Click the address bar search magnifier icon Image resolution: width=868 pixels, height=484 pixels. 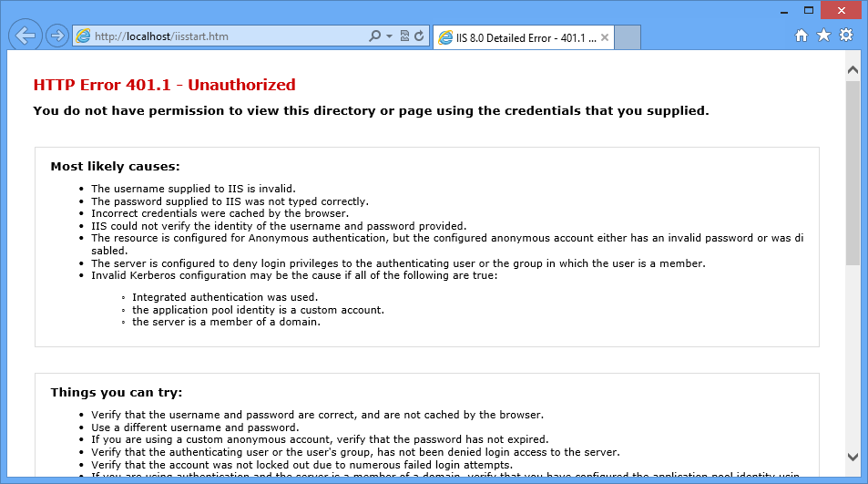374,36
